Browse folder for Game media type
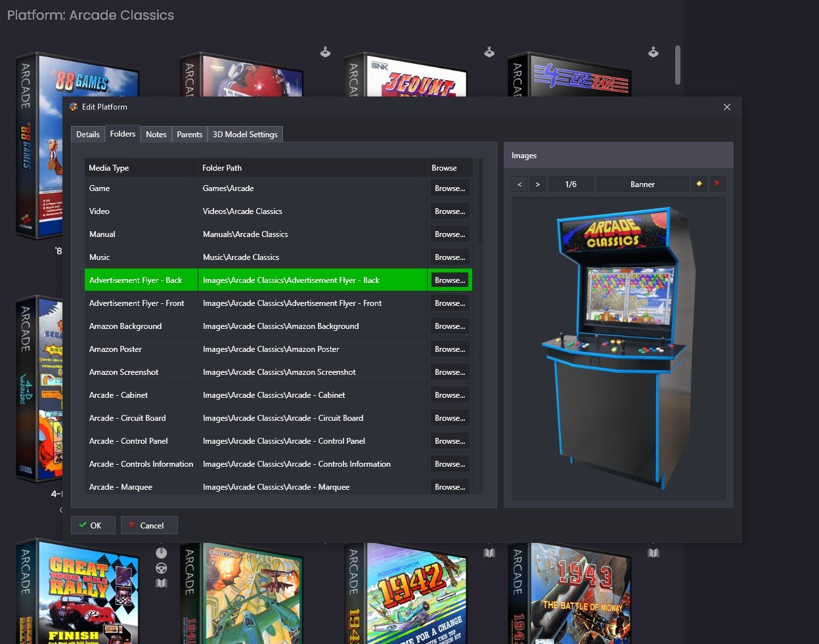Image resolution: width=819 pixels, height=644 pixels. point(450,188)
